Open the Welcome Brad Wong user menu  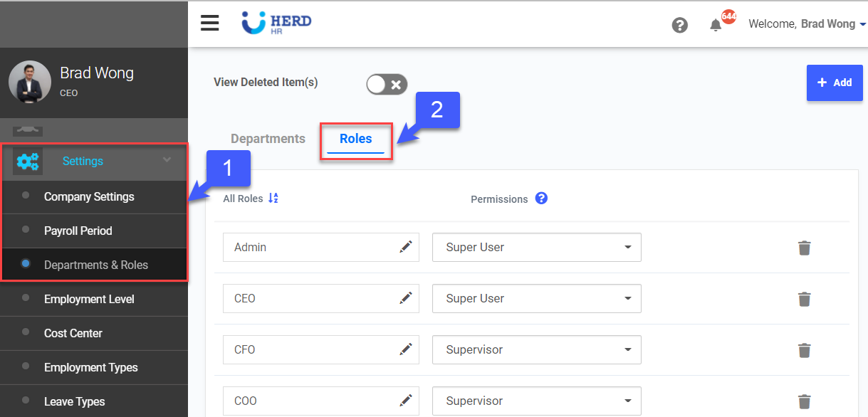(x=807, y=24)
